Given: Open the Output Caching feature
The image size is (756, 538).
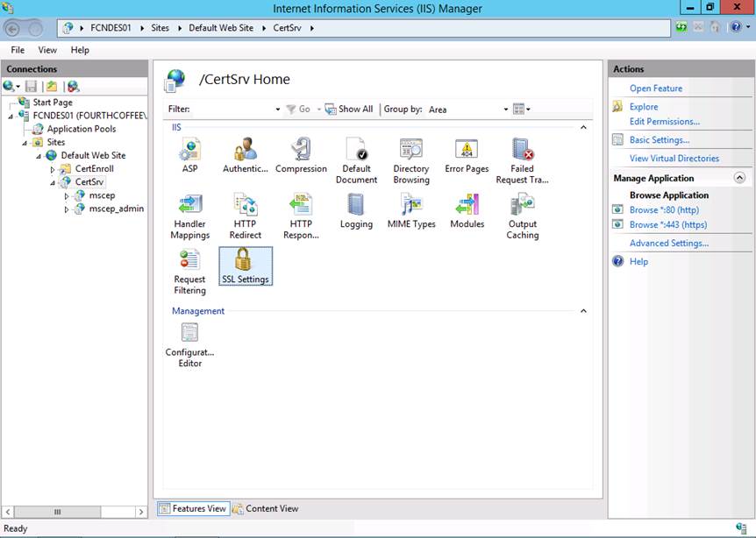Looking at the screenshot, I should [523, 216].
